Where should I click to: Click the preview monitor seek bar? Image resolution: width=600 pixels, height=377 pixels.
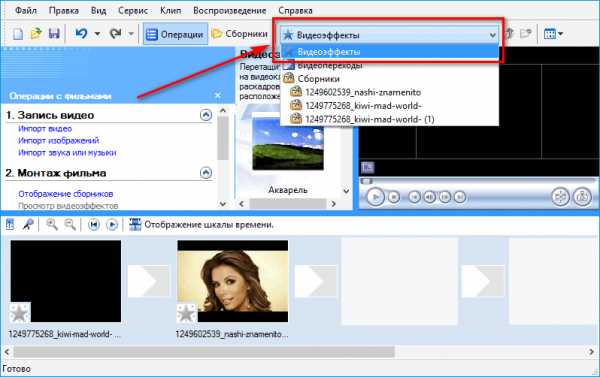[x=478, y=181]
